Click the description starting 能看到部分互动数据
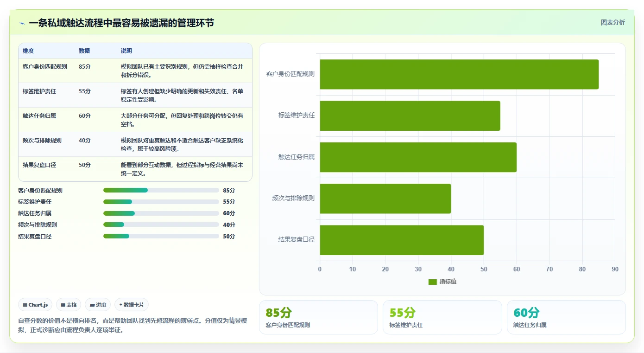Screen dimensions: 644x353 pyautogui.click(x=182, y=169)
